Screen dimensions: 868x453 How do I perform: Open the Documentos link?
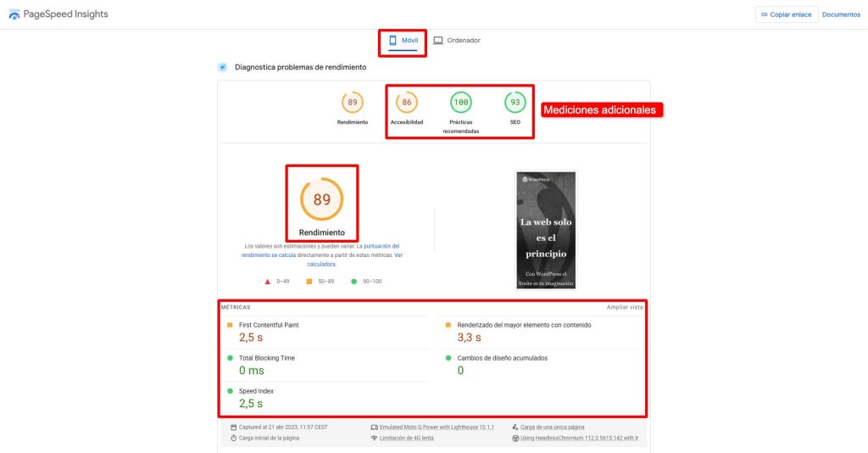(841, 14)
